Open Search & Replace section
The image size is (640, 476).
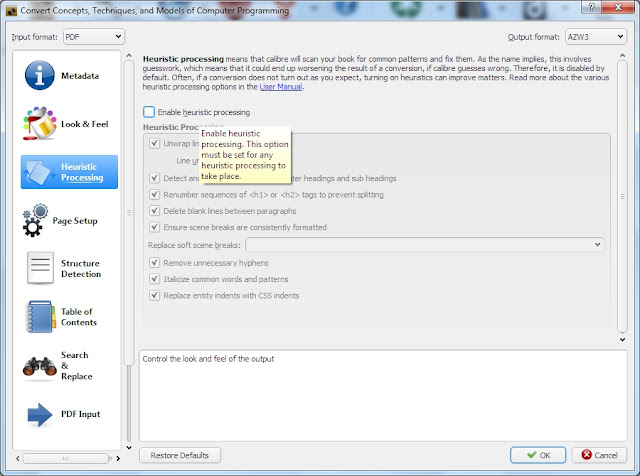point(69,366)
